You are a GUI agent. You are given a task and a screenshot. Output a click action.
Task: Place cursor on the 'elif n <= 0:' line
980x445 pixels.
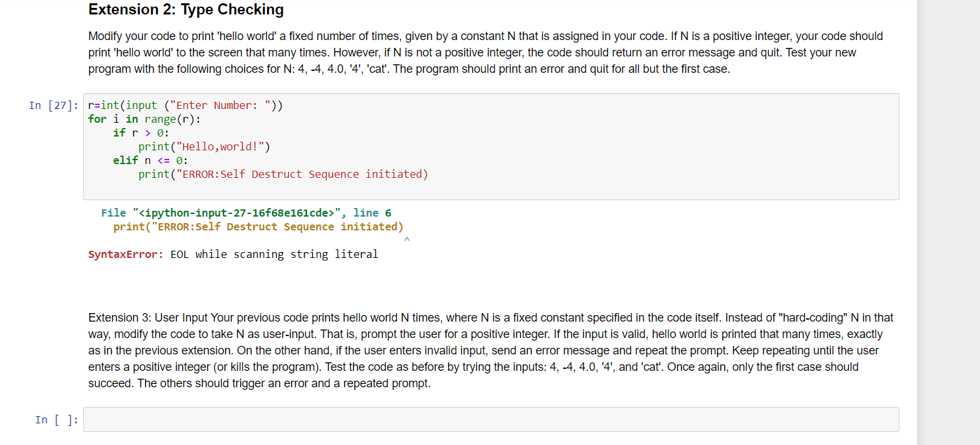(x=150, y=160)
